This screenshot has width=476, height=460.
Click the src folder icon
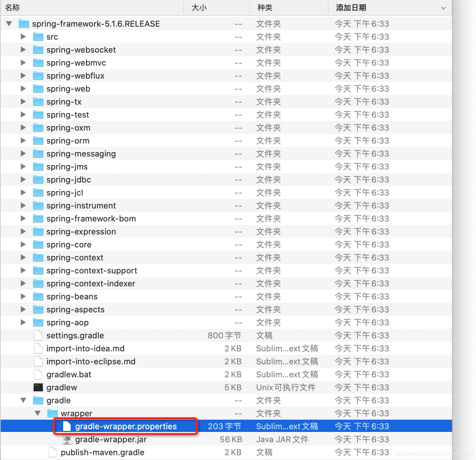coord(38,37)
